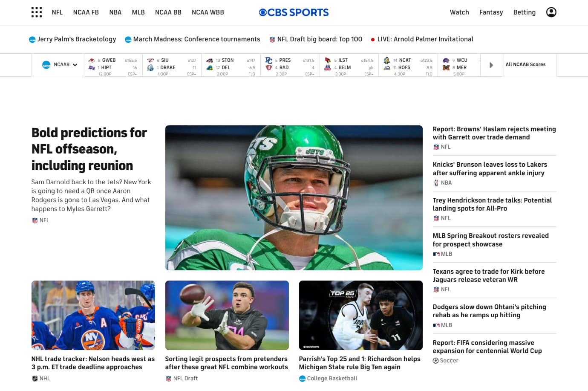The width and height of the screenshot is (588, 391).
Task: Click the NHL logo under the trade tracker story
Action: coord(35,379)
